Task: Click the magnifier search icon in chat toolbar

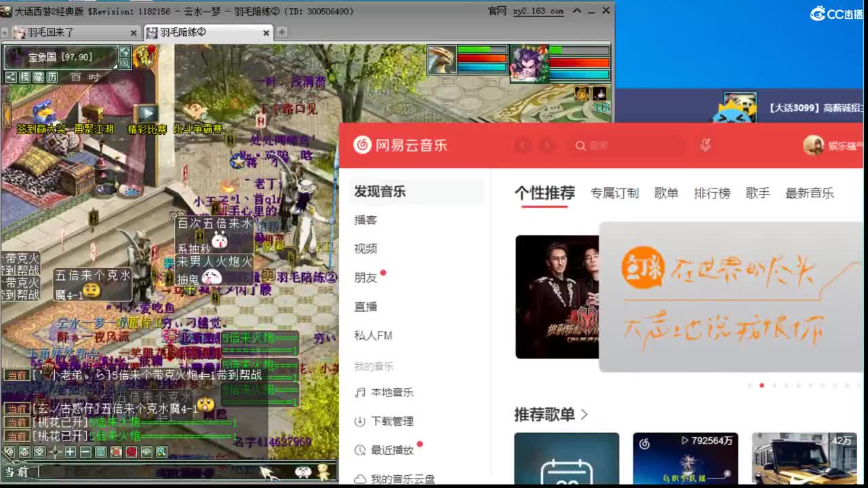Action: coord(161,452)
